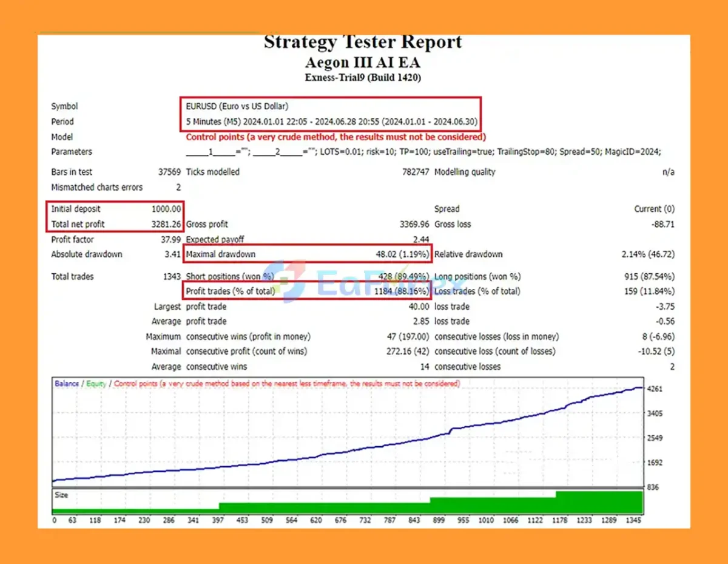Select the 'Current (0)' spread value
This screenshot has width=728, height=564.
(654, 209)
